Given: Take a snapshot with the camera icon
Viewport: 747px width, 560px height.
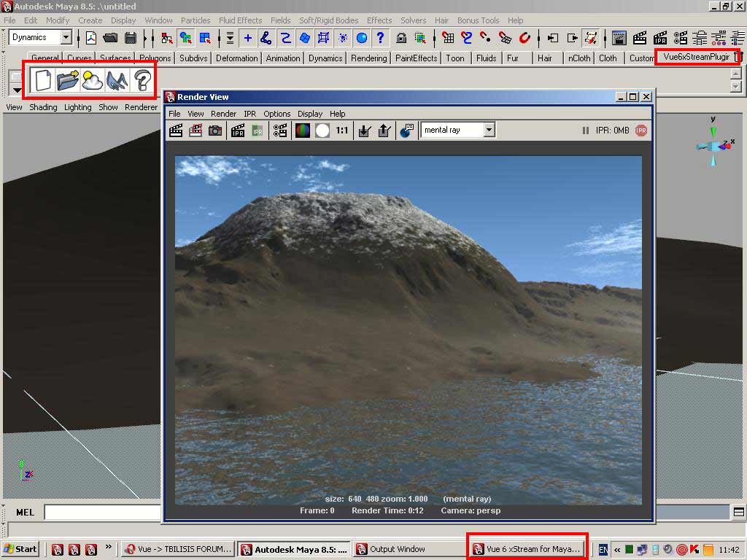Looking at the screenshot, I should pyautogui.click(x=215, y=131).
